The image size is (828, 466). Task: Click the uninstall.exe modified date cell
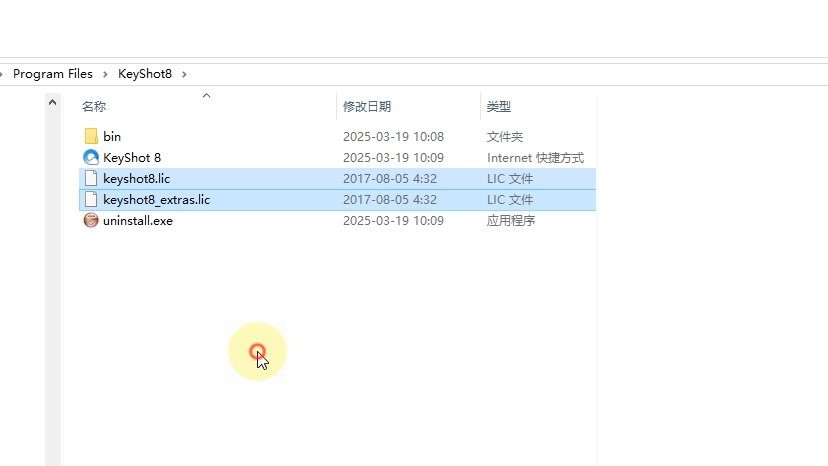click(x=393, y=221)
